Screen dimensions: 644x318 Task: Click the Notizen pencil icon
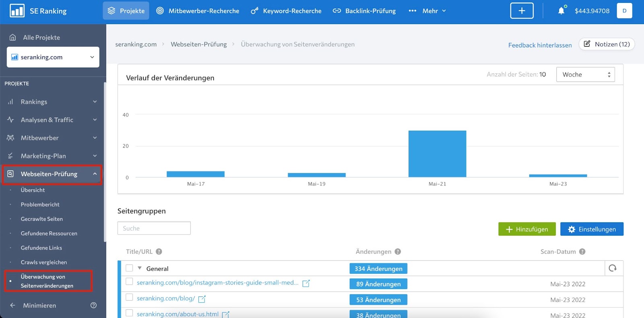587,44
